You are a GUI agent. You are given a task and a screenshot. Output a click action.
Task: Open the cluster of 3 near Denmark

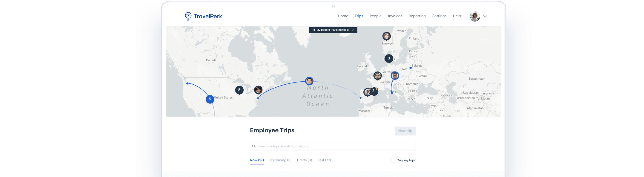pyautogui.click(x=388, y=58)
